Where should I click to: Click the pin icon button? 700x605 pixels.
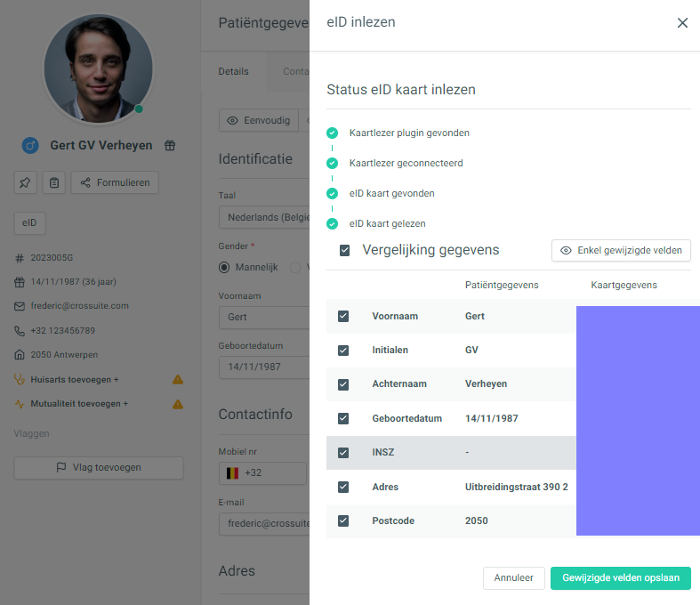click(25, 182)
